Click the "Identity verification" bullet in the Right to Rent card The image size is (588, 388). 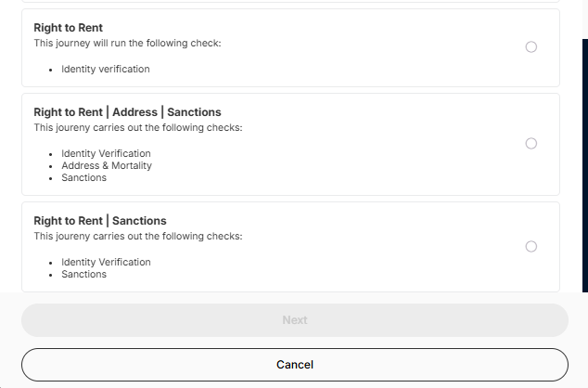point(106,69)
